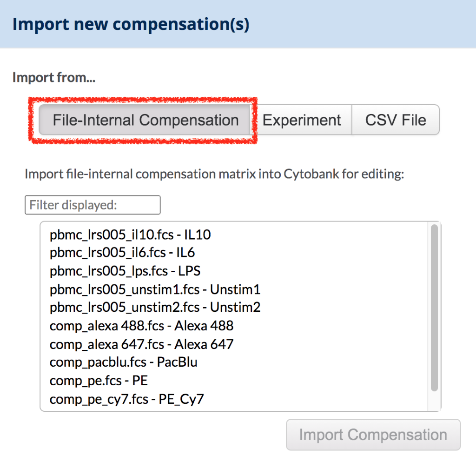This screenshot has width=476, height=456.
Task: Switch to the Experiment import option
Action: pos(302,120)
